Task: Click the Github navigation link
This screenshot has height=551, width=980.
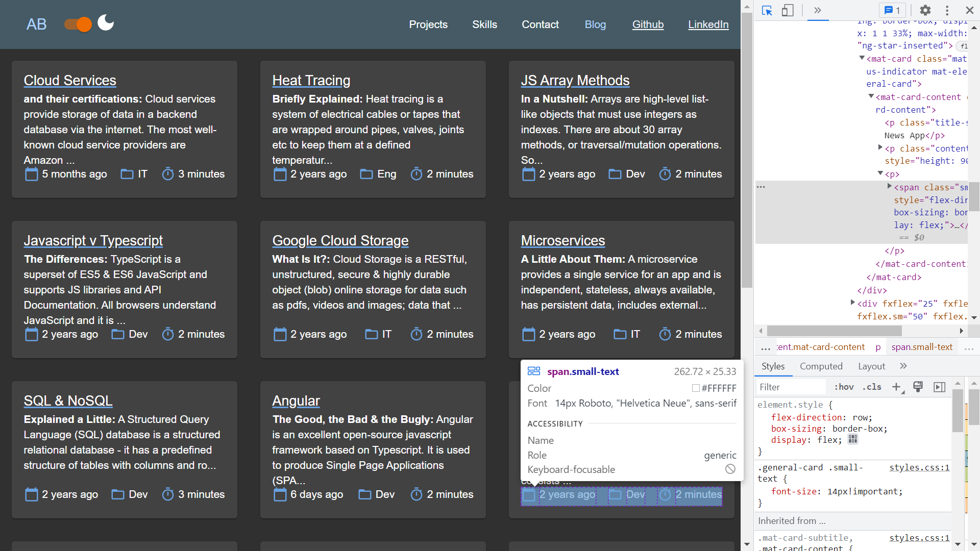Action: pos(648,24)
